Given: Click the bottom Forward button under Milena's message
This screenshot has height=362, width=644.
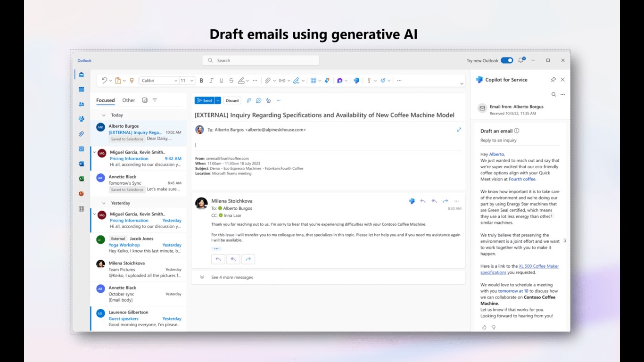Looking at the screenshot, I should (x=248, y=259).
